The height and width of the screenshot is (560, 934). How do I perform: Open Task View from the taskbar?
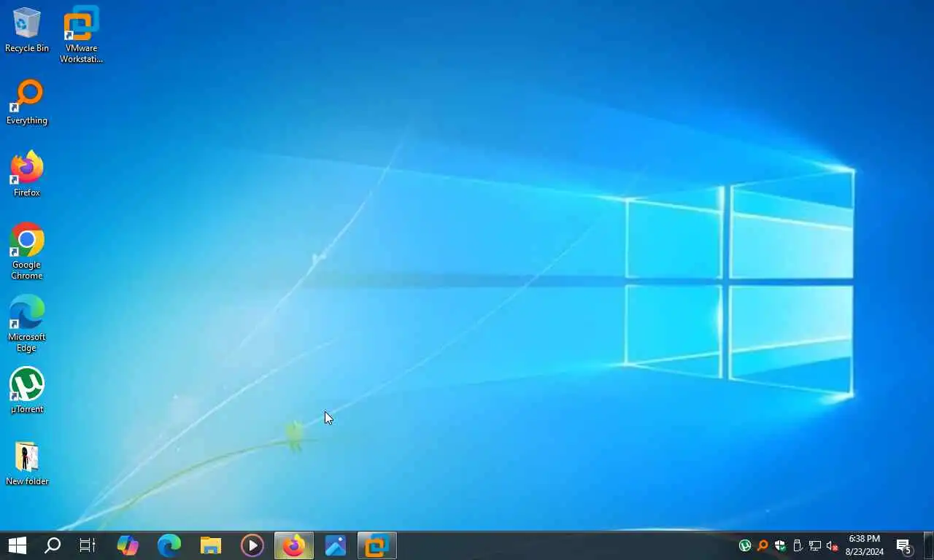88,545
